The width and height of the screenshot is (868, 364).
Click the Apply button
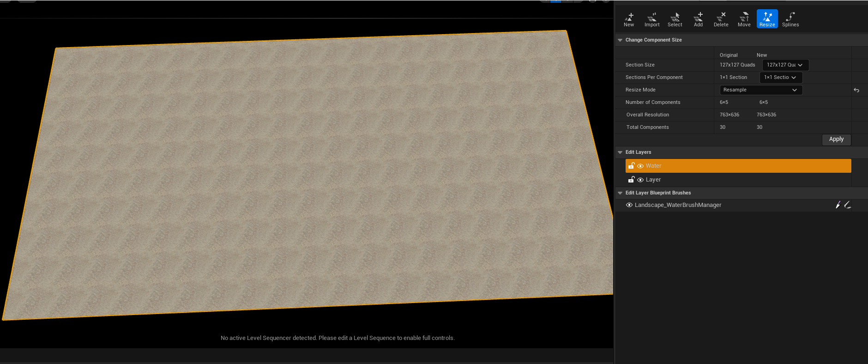tap(836, 140)
